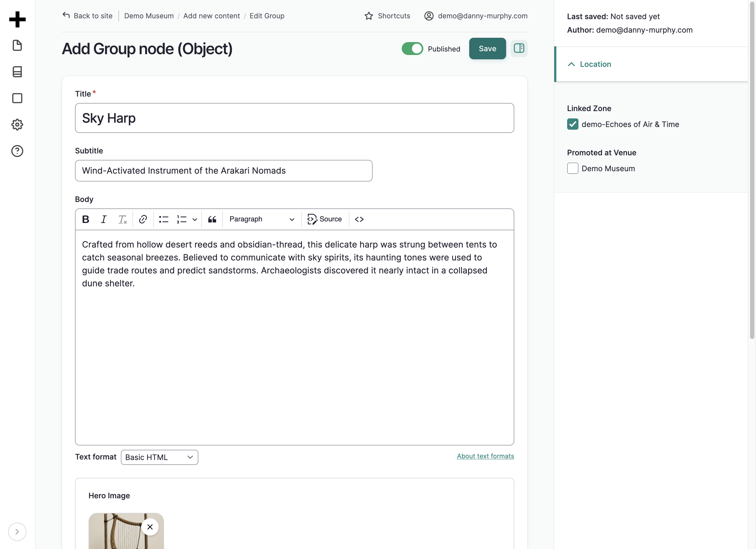Expand the sidebar with the bottom chevron button
This screenshot has width=756, height=549.
(x=17, y=532)
